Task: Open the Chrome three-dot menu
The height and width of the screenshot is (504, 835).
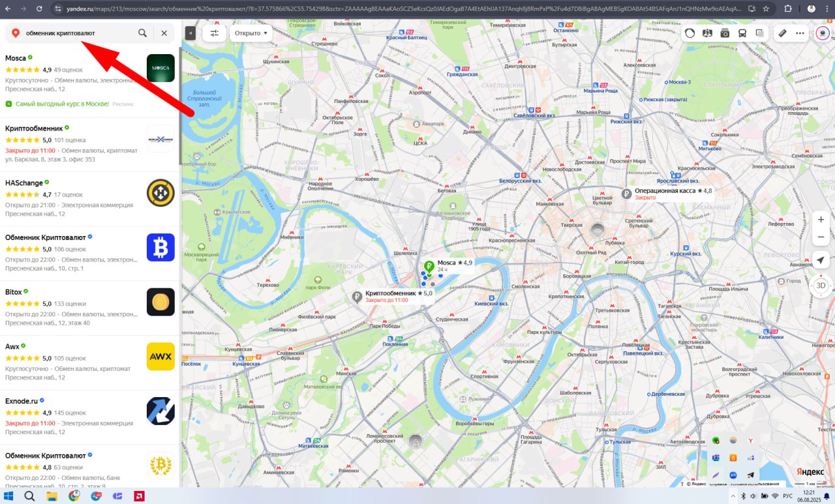Action: pyautogui.click(x=827, y=9)
